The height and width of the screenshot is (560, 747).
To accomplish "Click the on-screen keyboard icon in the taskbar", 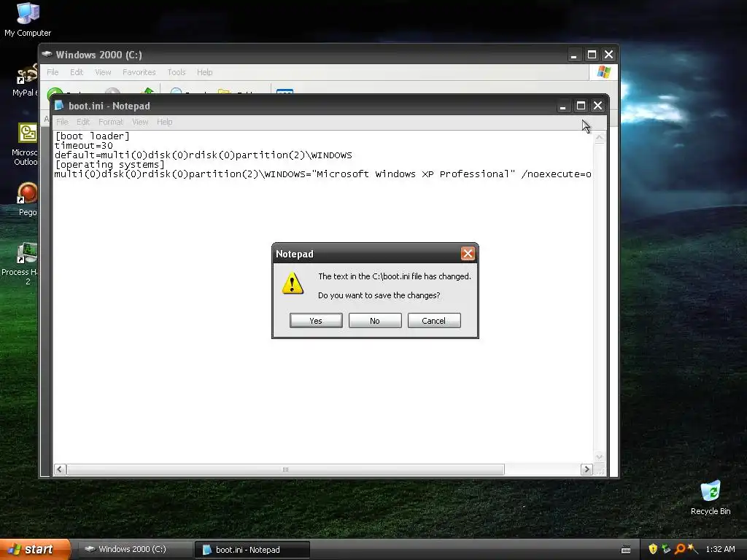I will point(626,550).
